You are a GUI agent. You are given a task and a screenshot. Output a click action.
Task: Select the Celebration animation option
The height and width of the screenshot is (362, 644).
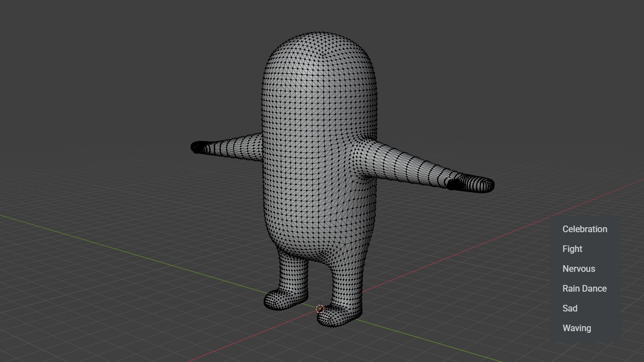coord(585,229)
